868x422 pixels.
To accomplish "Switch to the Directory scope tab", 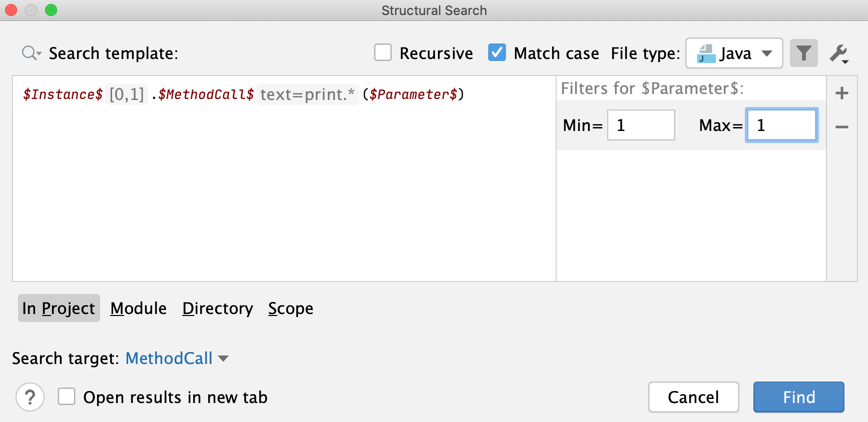I will tap(218, 308).
